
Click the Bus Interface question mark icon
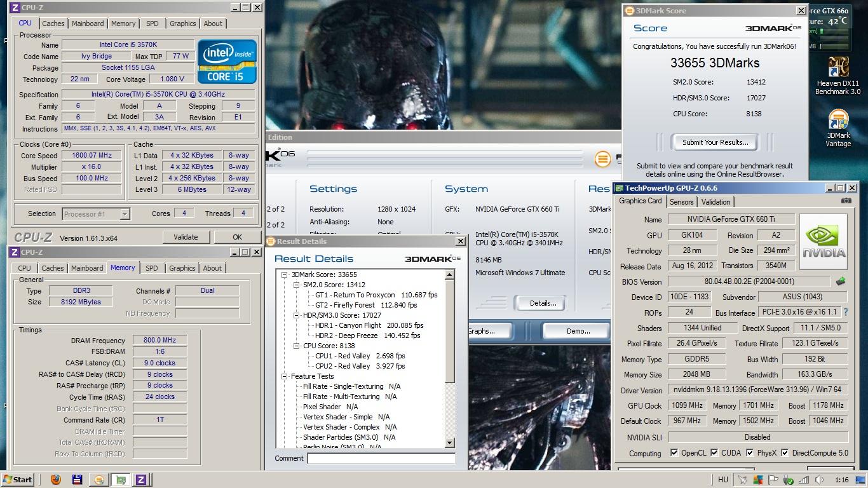(846, 312)
